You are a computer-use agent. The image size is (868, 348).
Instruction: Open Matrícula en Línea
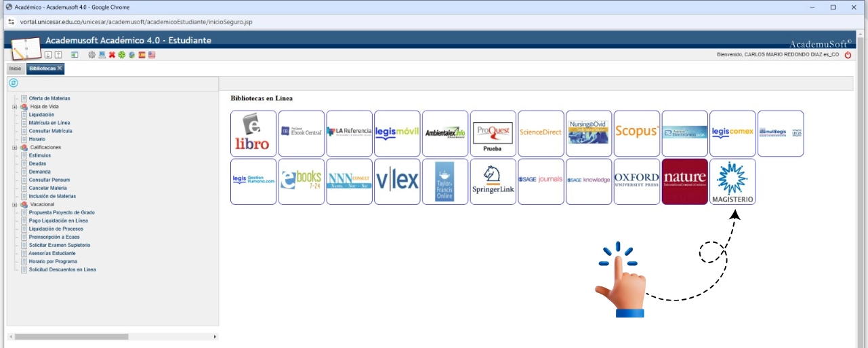click(x=49, y=123)
